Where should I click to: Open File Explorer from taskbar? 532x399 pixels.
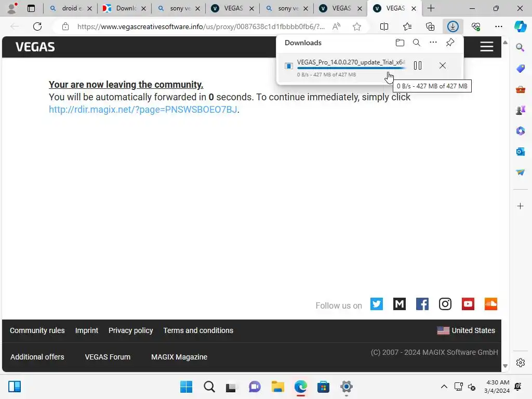point(277,387)
